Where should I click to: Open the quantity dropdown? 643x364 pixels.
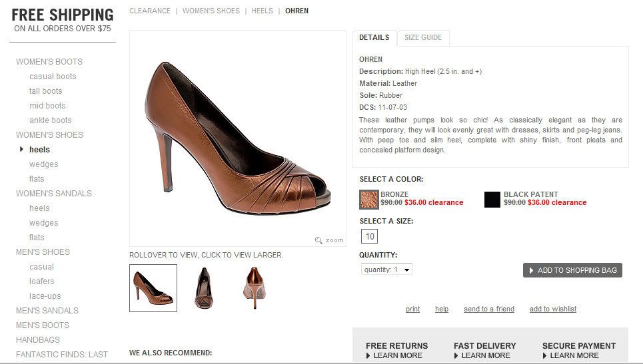pyautogui.click(x=386, y=270)
